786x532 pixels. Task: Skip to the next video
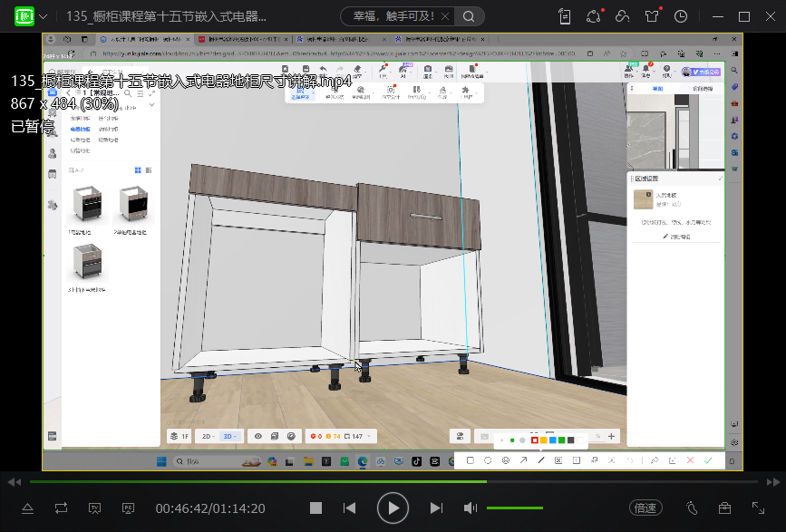click(x=436, y=508)
